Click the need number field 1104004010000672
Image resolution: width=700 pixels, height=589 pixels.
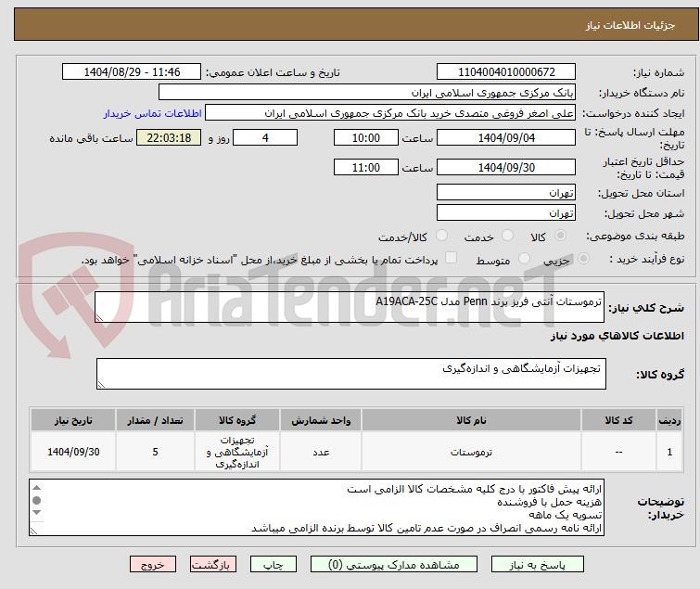point(506,72)
